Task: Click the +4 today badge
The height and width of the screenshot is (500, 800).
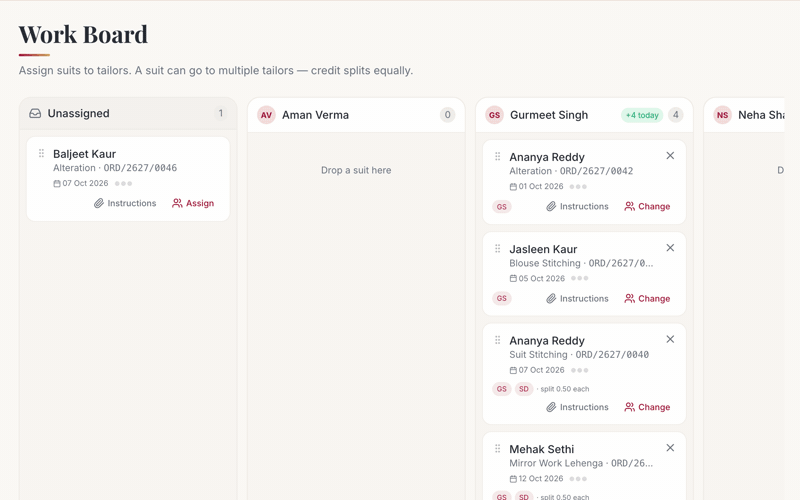Action: 642,115
